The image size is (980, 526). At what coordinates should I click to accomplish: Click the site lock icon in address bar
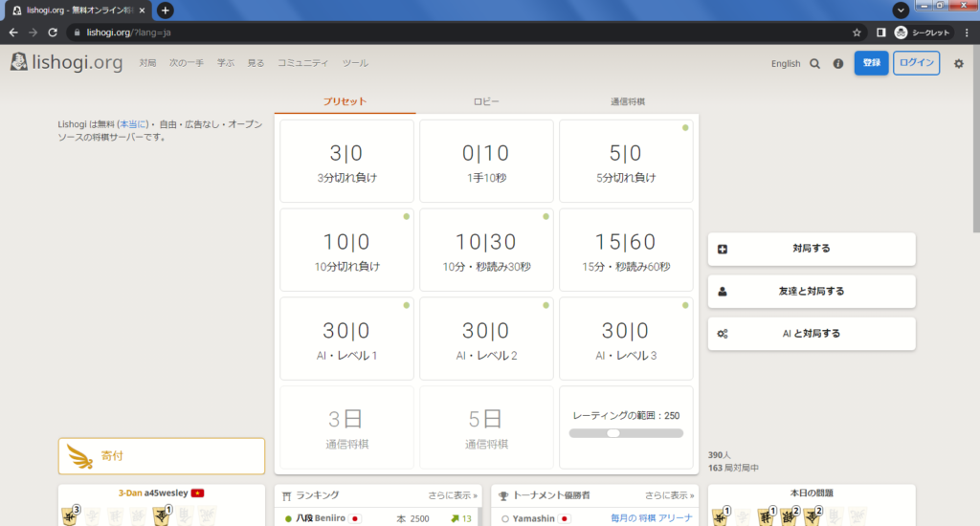[x=77, y=33]
